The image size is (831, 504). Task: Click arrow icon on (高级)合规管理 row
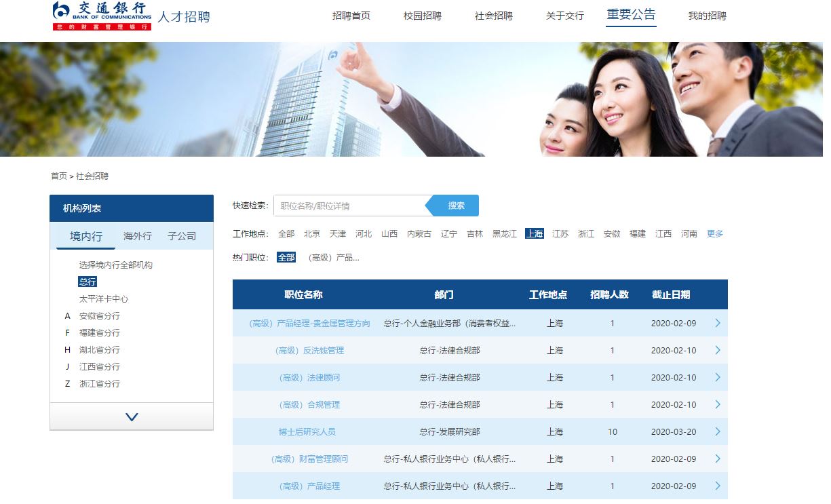[x=718, y=404]
